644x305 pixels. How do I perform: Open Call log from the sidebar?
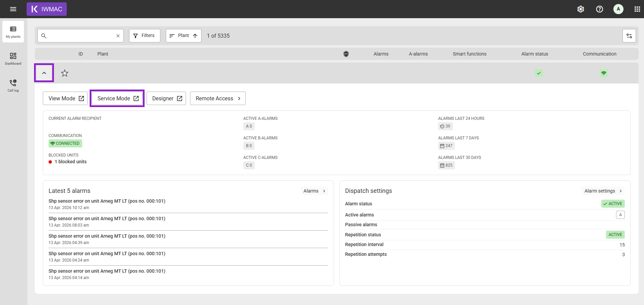coord(13,86)
